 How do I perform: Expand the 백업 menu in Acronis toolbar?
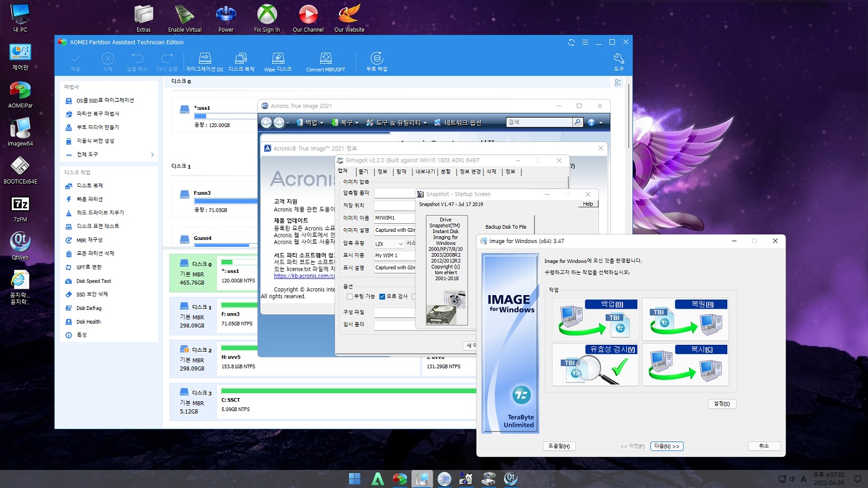pyautogui.click(x=310, y=123)
